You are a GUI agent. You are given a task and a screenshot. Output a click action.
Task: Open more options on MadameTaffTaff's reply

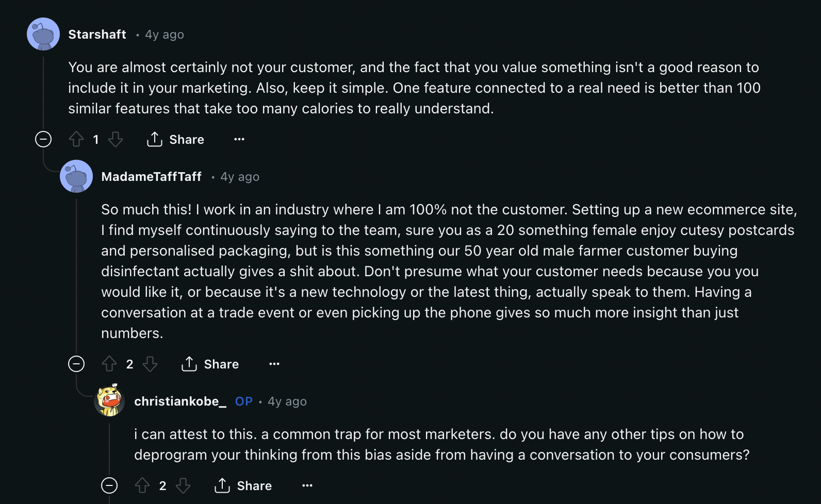coord(274,364)
